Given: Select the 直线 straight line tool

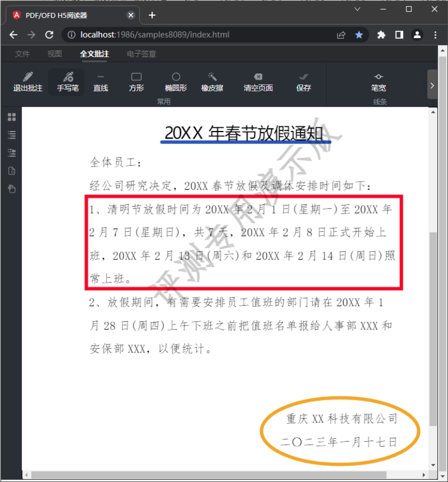Looking at the screenshot, I should pyautogui.click(x=100, y=82).
